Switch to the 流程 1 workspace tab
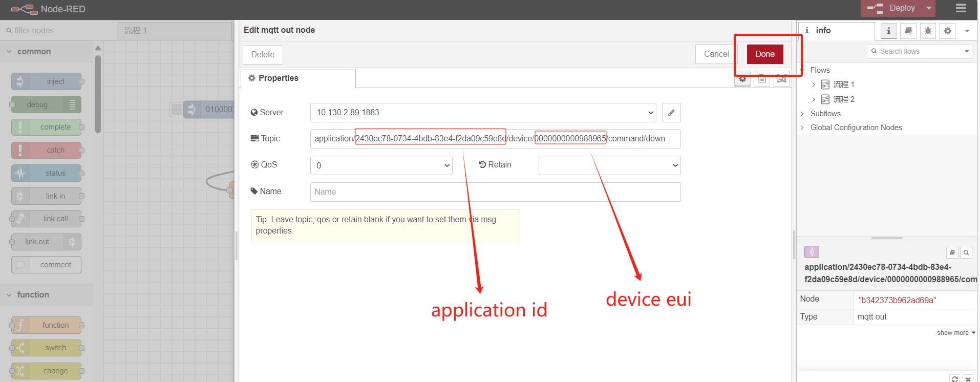 tap(174, 31)
